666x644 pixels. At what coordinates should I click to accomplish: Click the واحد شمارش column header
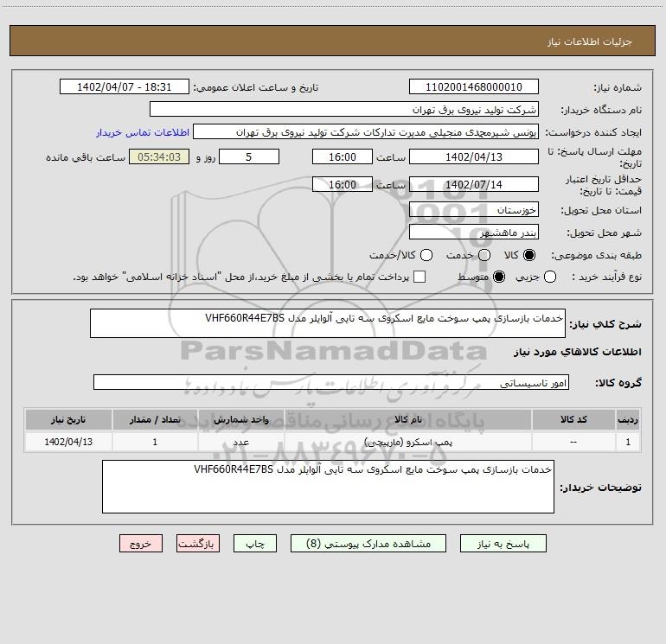click(240, 419)
